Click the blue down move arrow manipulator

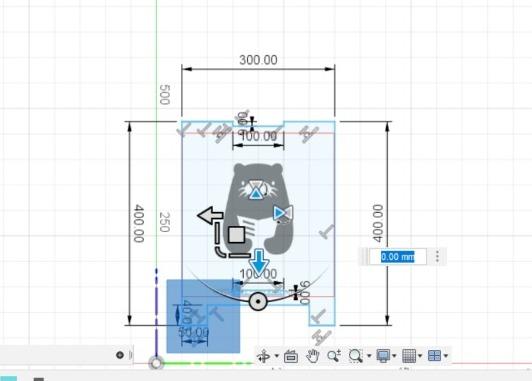tap(260, 262)
